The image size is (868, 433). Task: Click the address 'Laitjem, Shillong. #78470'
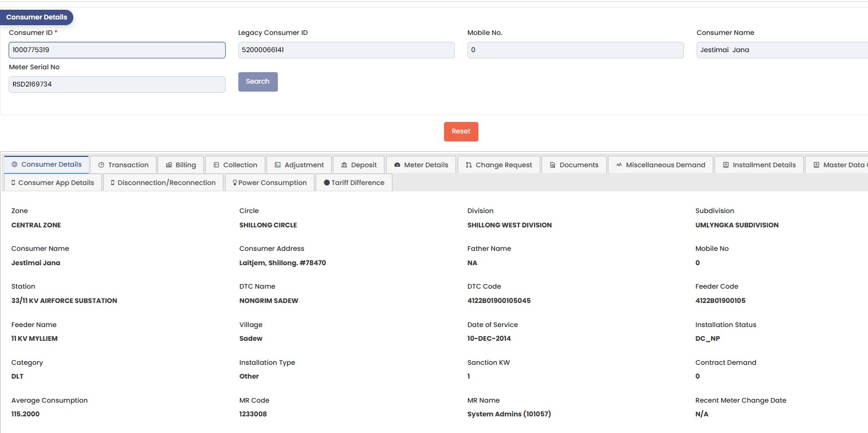click(x=283, y=263)
